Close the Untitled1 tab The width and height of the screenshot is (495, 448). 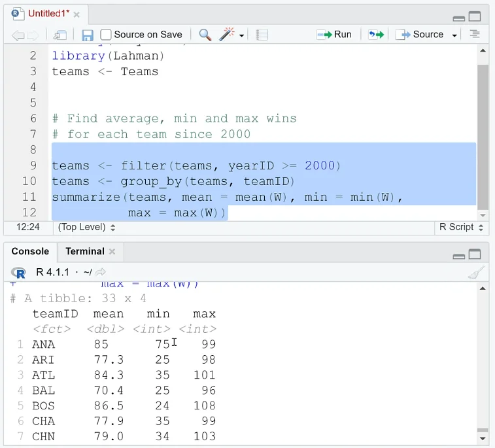[x=77, y=14]
